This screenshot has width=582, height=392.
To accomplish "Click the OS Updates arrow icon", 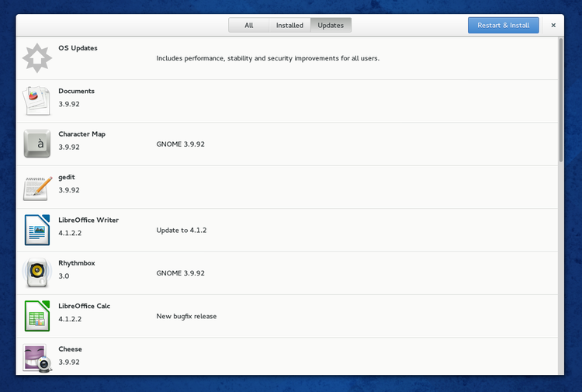I will pos(36,57).
